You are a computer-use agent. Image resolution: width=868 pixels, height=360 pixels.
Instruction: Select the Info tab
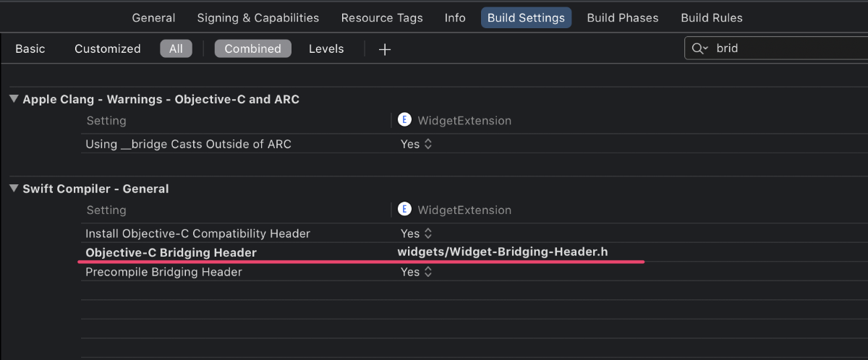pos(455,18)
